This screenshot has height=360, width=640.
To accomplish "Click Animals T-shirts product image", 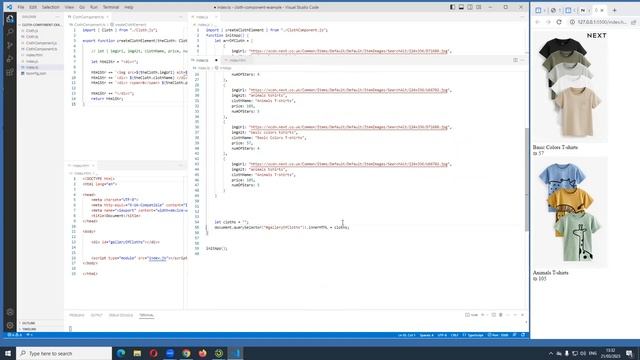I will [570, 212].
